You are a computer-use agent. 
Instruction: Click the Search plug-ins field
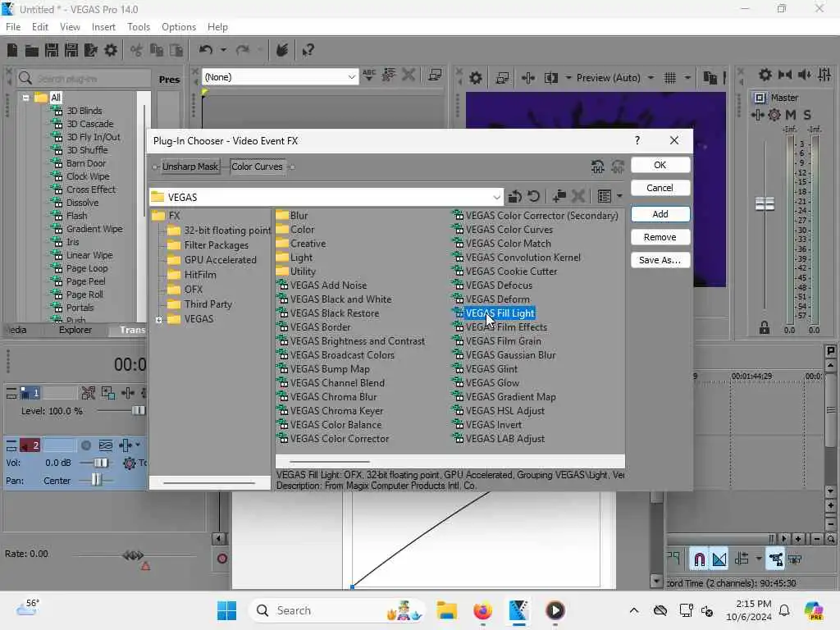pyautogui.click(x=84, y=79)
